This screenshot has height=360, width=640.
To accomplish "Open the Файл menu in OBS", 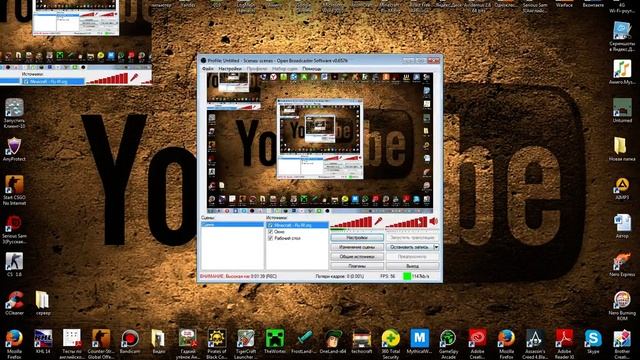I will click(208, 69).
